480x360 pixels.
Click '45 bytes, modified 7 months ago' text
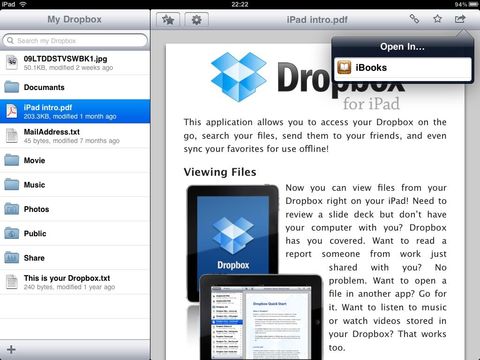click(x=72, y=141)
